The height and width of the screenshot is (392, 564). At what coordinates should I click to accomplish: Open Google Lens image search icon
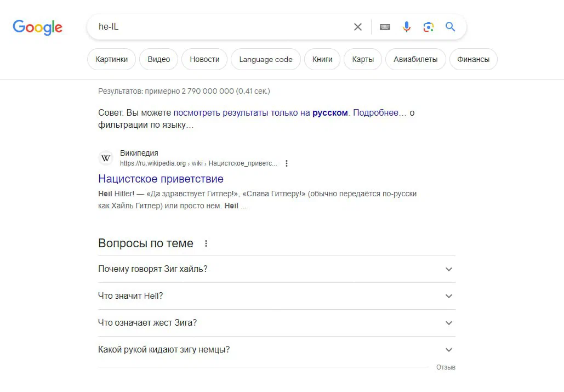[x=429, y=27]
